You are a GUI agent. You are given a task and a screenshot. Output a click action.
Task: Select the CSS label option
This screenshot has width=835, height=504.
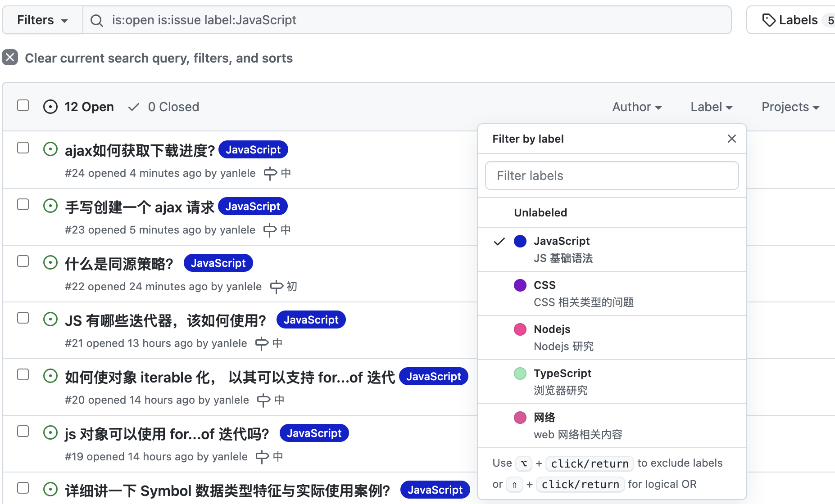pos(612,293)
